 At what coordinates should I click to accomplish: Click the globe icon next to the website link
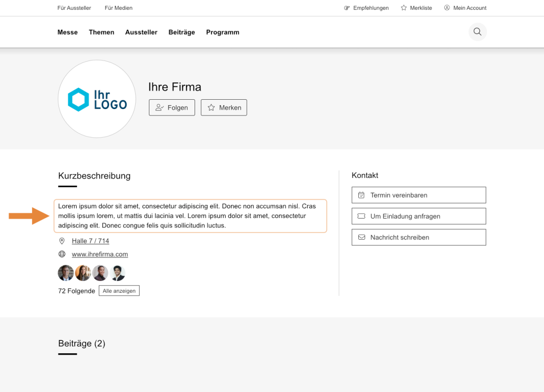click(62, 254)
